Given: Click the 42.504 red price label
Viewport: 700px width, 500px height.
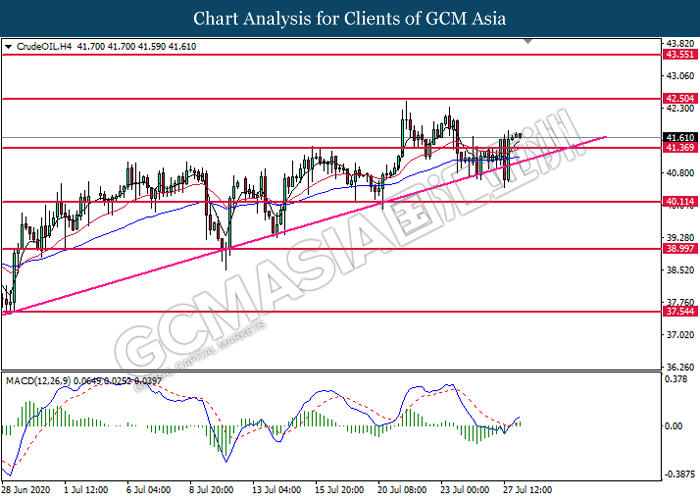Looking at the screenshot, I should (680, 98).
